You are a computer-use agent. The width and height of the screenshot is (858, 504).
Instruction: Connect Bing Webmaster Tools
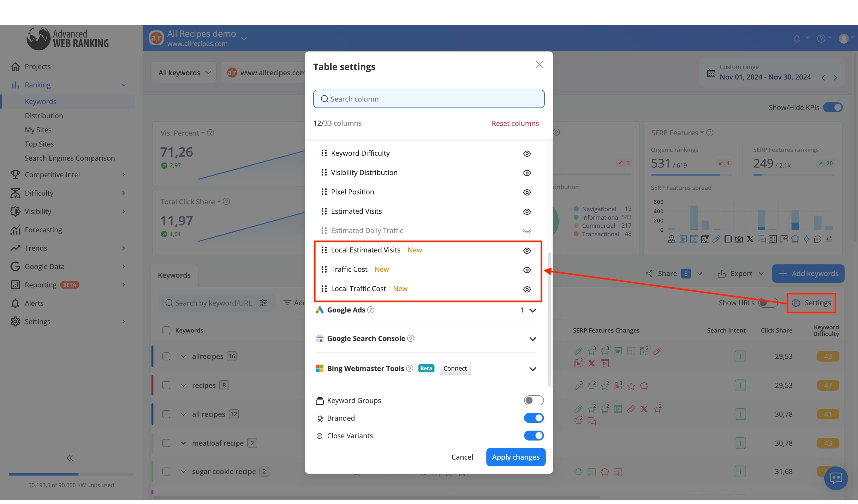[x=455, y=368]
